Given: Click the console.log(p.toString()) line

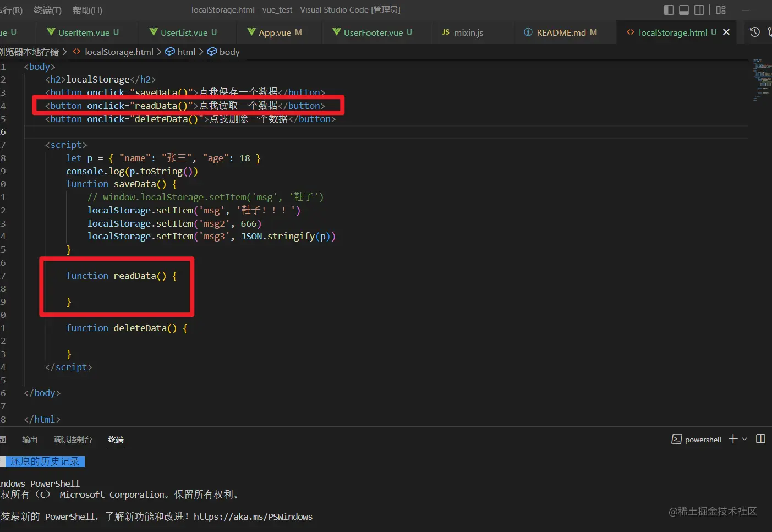Looking at the screenshot, I should pos(132,171).
